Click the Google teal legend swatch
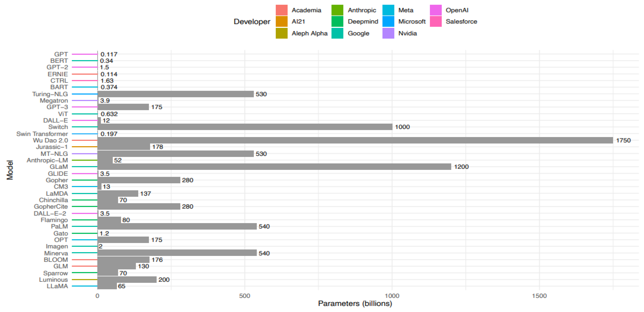The height and width of the screenshot is (312, 644). point(337,33)
